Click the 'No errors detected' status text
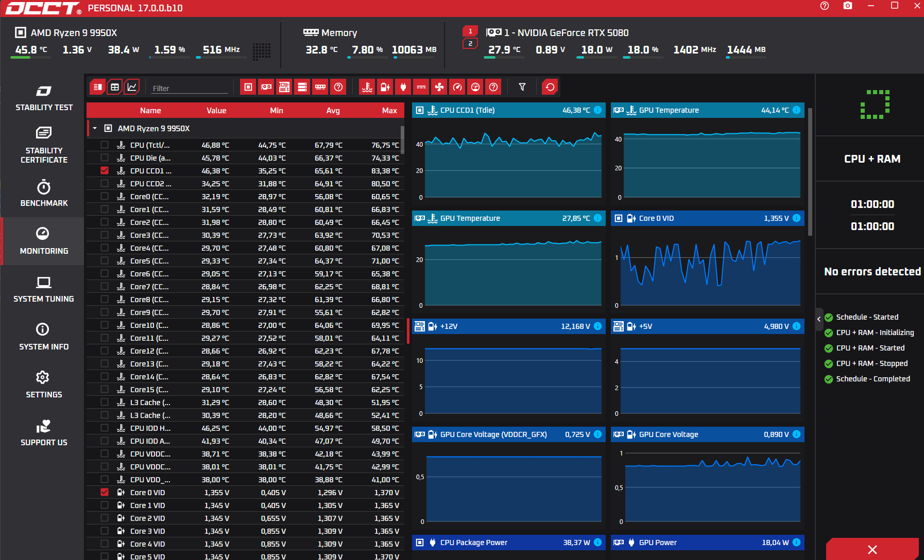This screenshot has height=560, width=924. (872, 271)
